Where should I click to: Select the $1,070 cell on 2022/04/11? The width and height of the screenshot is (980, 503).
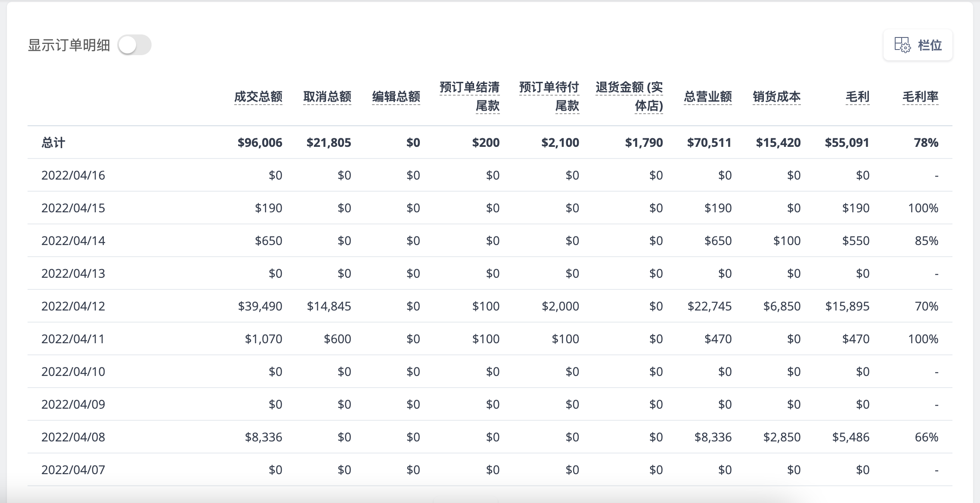tap(264, 339)
